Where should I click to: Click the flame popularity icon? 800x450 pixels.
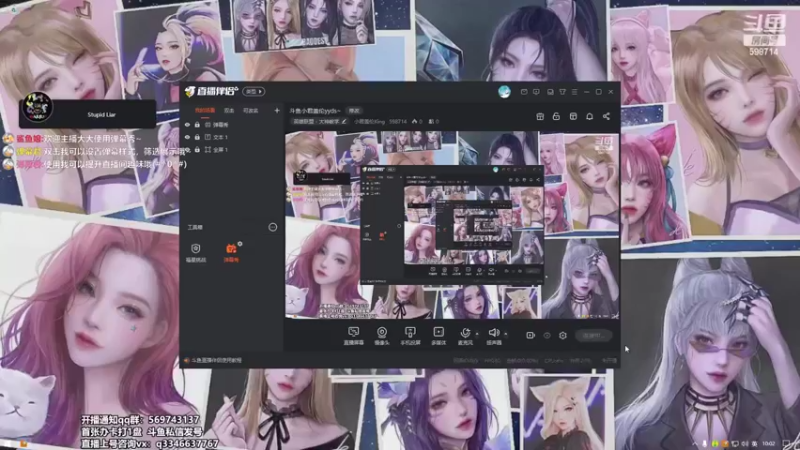414,122
